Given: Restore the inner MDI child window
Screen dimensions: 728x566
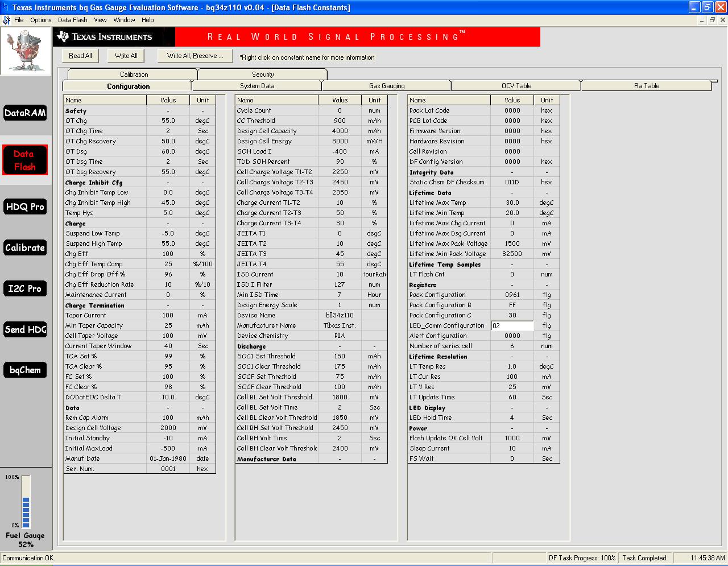Looking at the screenshot, I should click(x=712, y=20).
